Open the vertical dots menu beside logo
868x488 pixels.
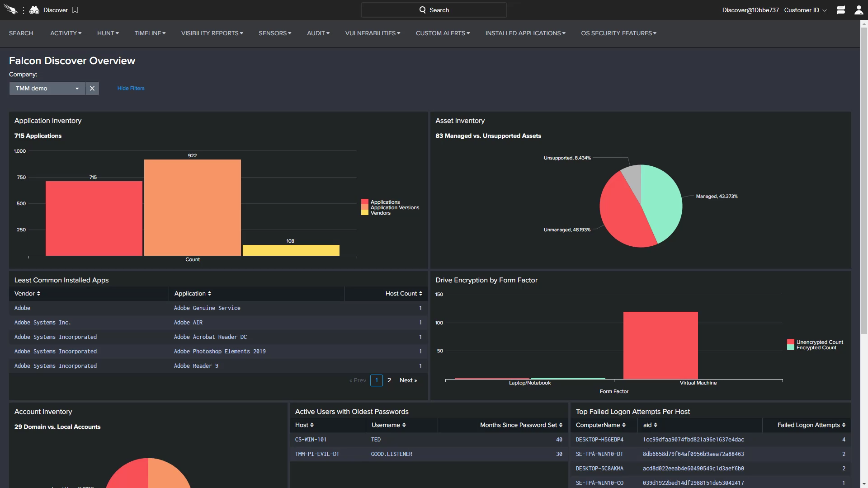pos(24,10)
